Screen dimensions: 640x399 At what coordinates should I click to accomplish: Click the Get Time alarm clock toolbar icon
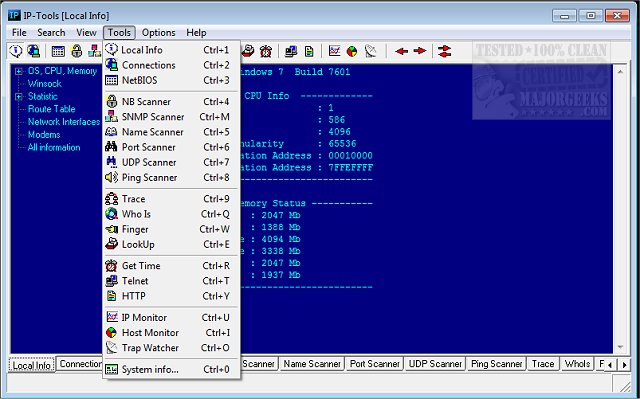(x=266, y=51)
